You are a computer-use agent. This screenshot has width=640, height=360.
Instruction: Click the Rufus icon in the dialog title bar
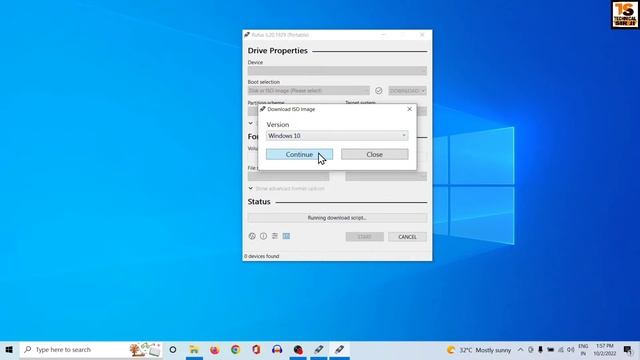(262, 109)
